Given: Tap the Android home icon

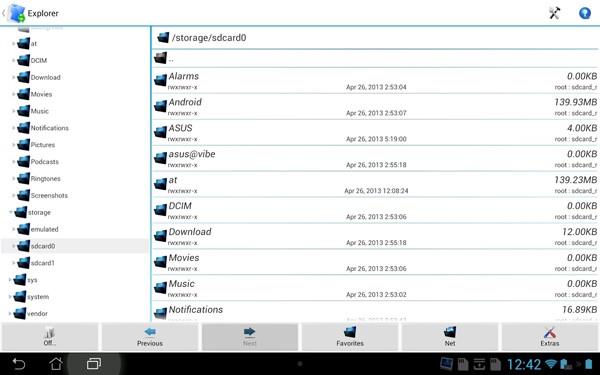Looking at the screenshot, I should tap(56, 364).
